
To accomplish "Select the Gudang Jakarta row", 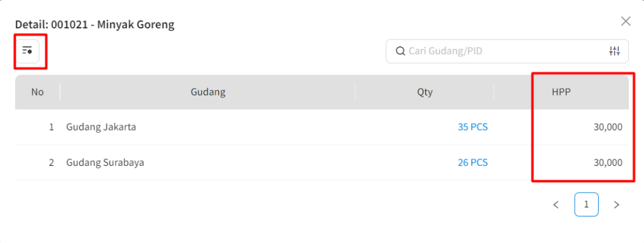I will [x=321, y=127].
